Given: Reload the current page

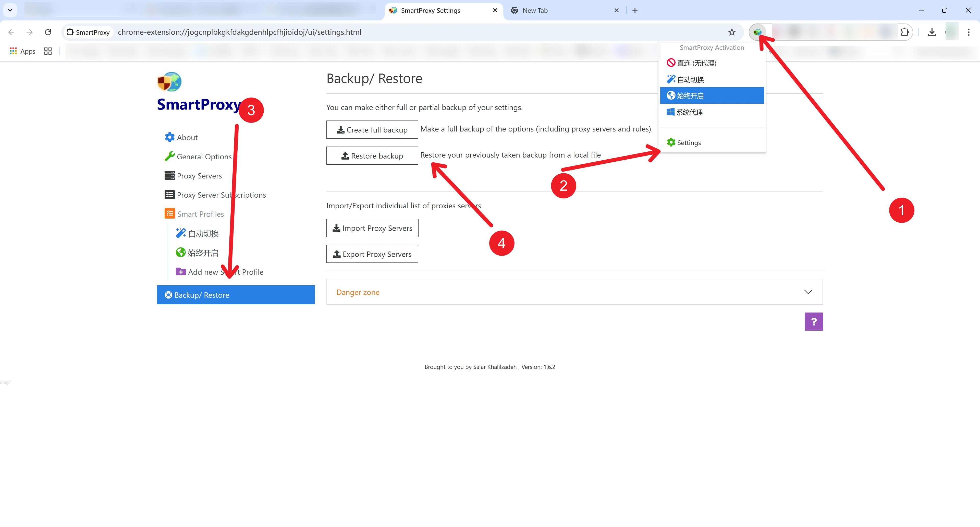Looking at the screenshot, I should coord(48,32).
